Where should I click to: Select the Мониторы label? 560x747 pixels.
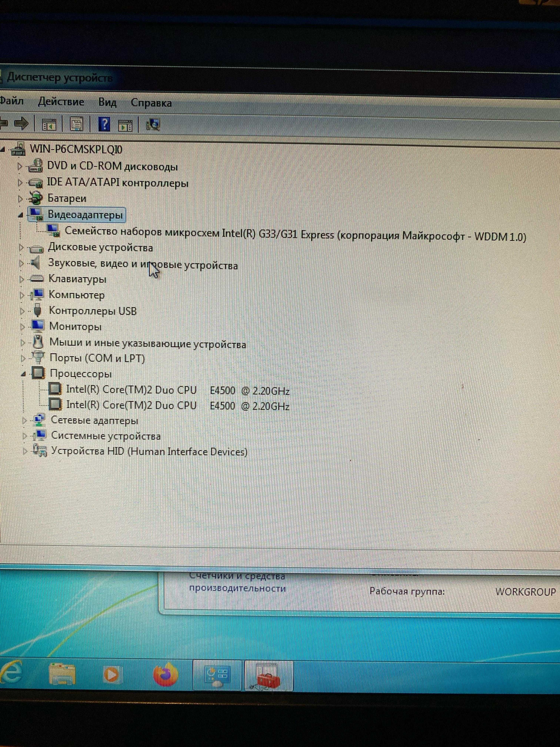(x=75, y=327)
